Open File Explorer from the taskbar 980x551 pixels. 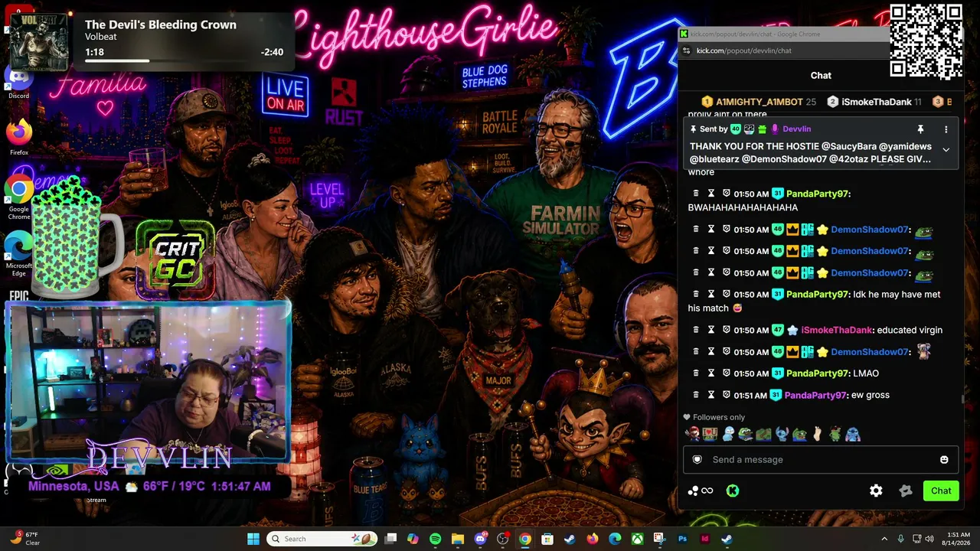point(457,539)
